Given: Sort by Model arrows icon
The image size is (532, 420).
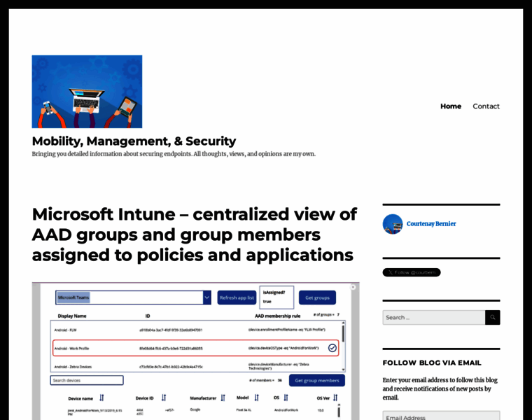Looking at the screenshot, I should coord(256,398).
